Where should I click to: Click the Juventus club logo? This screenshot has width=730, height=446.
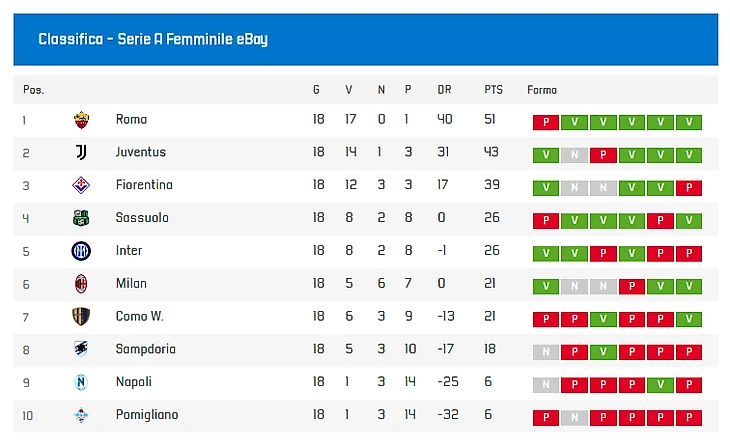[81, 153]
